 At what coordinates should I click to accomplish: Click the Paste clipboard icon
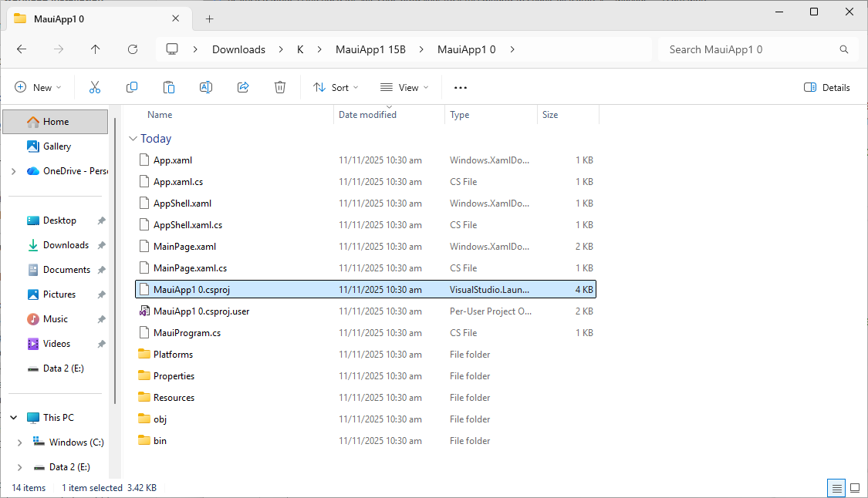[169, 87]
